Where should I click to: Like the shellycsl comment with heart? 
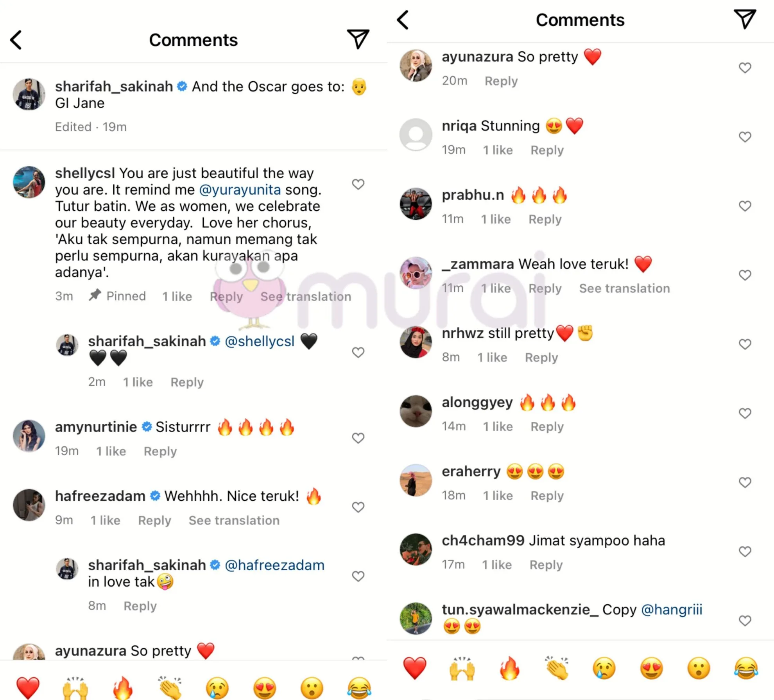(x=358, y=184)
